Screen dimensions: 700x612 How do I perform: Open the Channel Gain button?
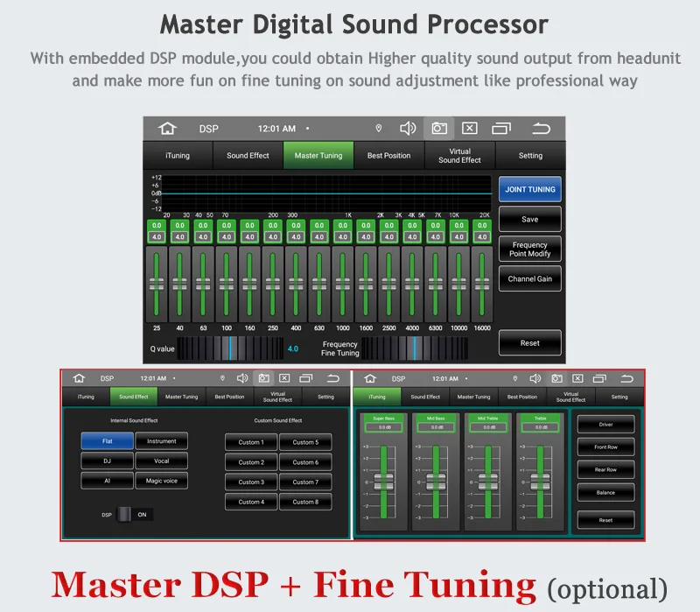(x=530, y=278)
